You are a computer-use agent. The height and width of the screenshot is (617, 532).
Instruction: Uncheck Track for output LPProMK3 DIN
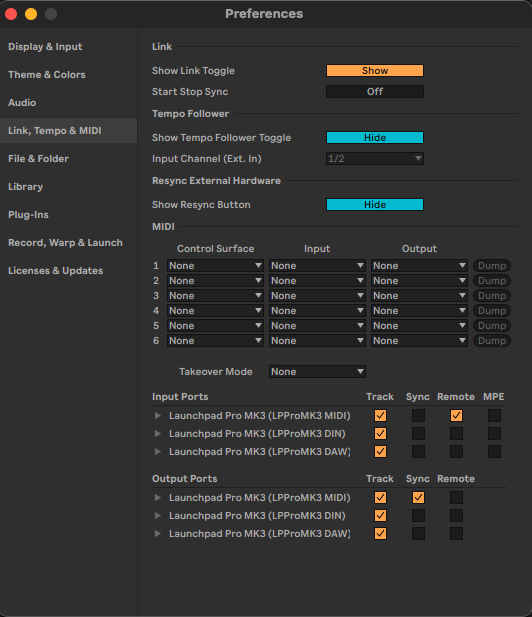380,515
